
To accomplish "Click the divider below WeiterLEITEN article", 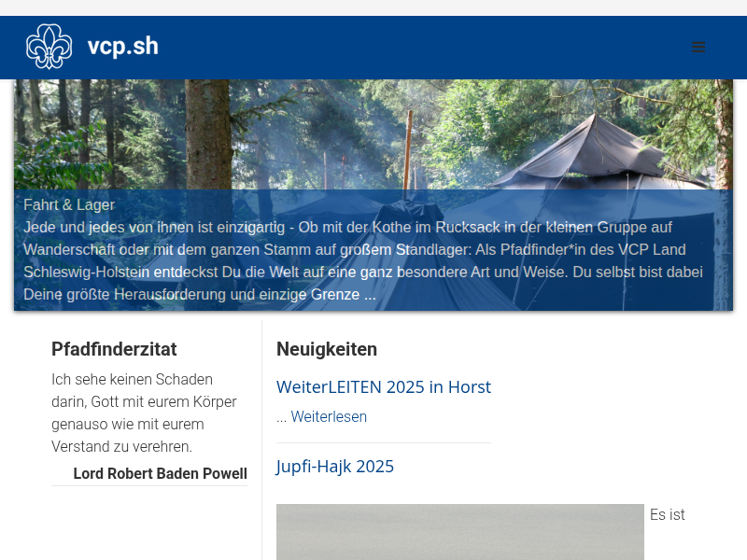I will tap(384, 442).
